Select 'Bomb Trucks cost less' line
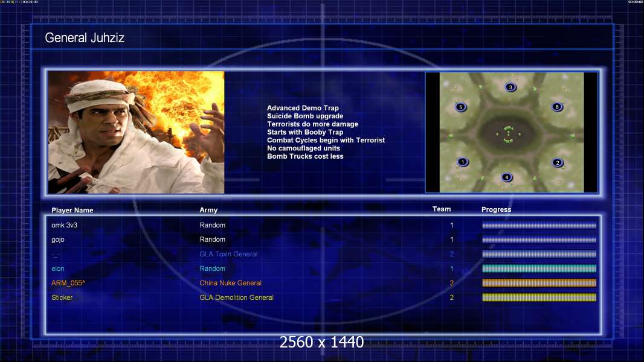The image size is (644, 362). (x=305, y=156)
